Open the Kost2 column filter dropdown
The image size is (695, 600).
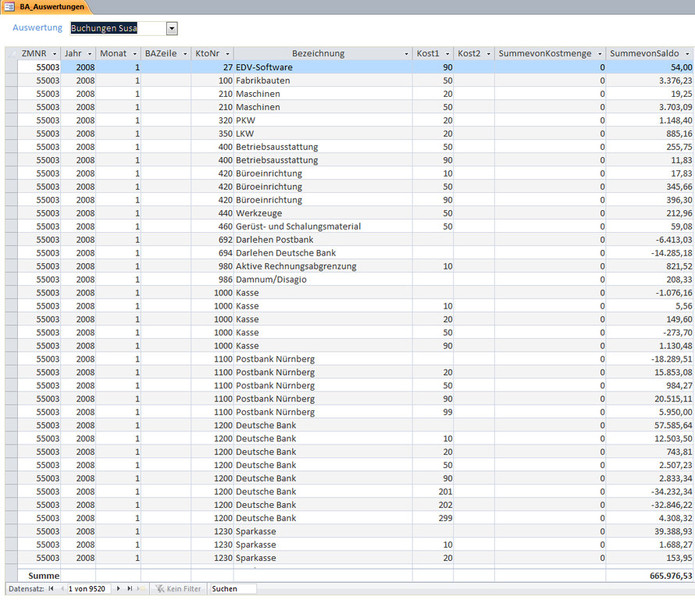(x=488, y=54)
